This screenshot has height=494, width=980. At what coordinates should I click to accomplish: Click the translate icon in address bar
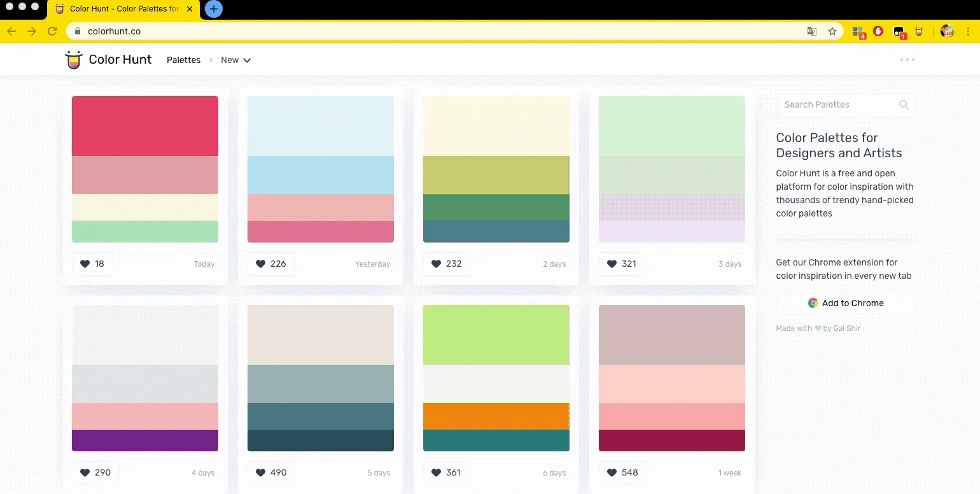click(812, 31)
